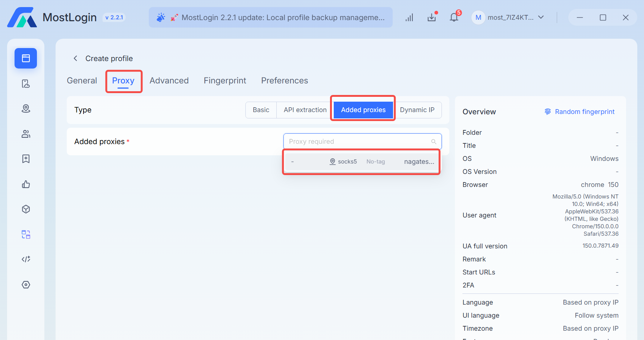Image resolution: width=644 pixels, height=340 pixels.
Task: Click the most_7IZ4KT account name
Action: (x=511, y=18)
